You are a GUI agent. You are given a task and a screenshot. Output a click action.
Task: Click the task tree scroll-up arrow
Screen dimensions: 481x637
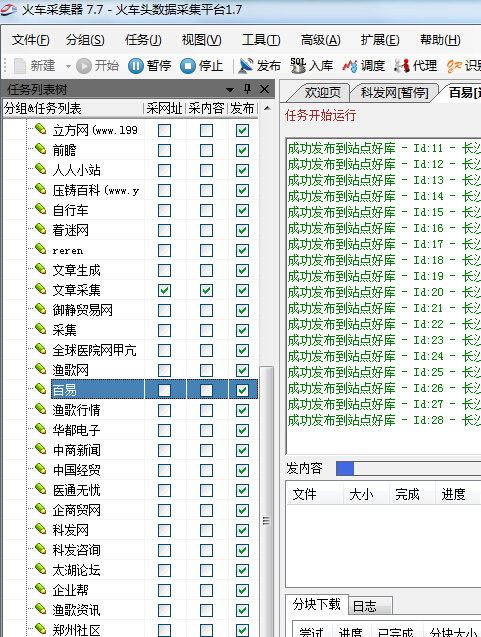267,108
